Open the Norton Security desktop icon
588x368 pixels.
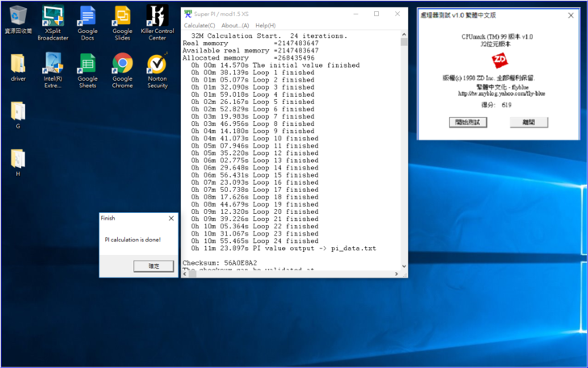click(157, 64)
